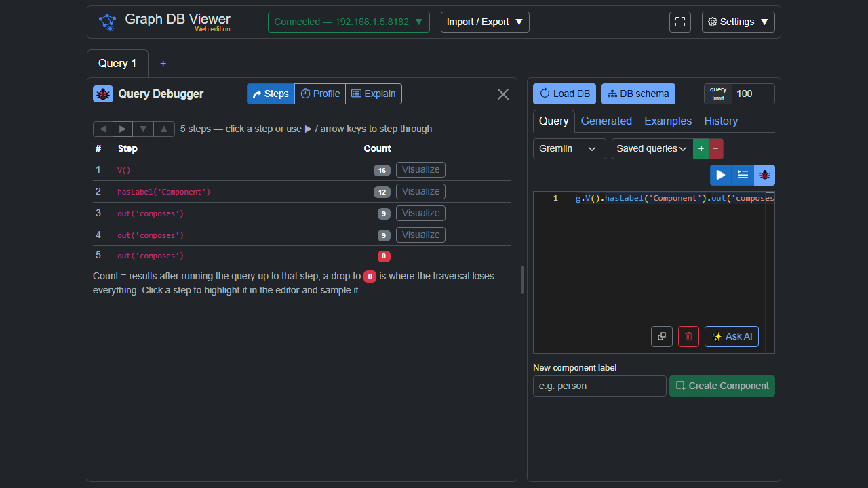Screen dimensions: 868x488
Task: Copy the query with copy icon
Action: click(x=662, y=336)
